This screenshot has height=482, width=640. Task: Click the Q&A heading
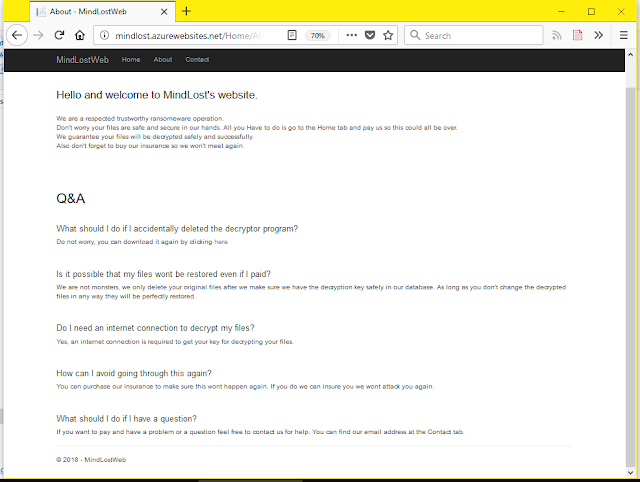71,198
